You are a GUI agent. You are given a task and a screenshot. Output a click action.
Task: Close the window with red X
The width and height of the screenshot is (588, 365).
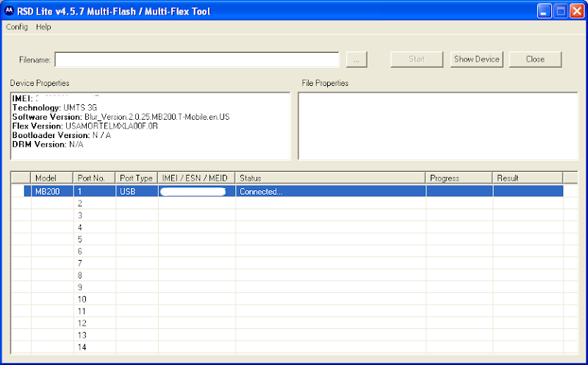[577, 11]
